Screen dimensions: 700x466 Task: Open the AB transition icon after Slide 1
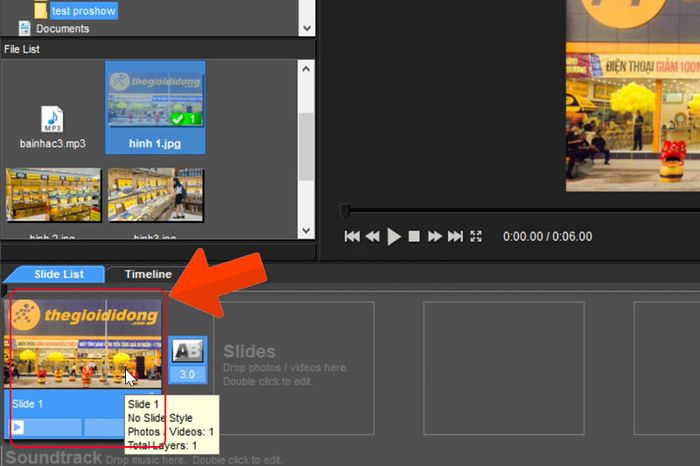(188, 352)
